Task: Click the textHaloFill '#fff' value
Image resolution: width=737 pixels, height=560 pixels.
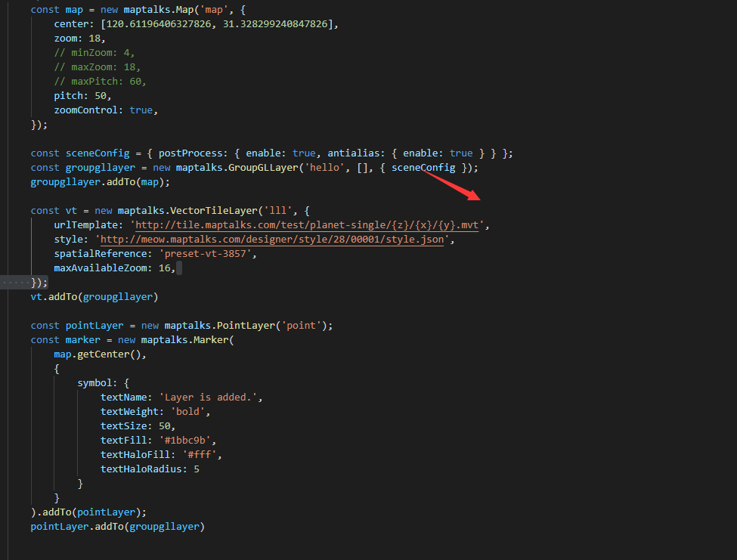Action: tap(199, 455)
